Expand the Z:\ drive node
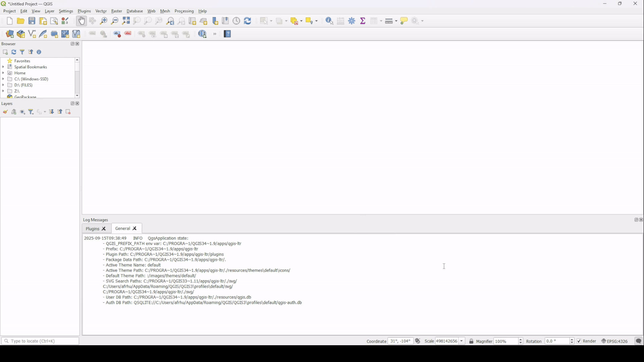 coord(3,91)
